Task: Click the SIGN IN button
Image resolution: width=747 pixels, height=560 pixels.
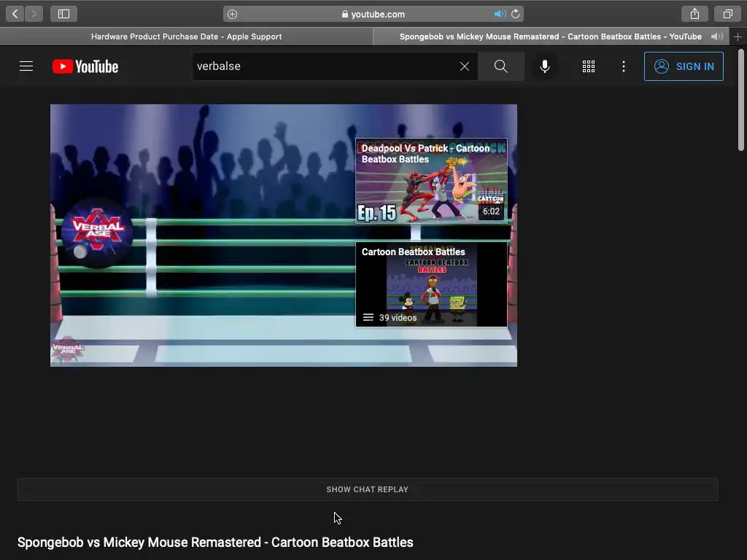Action: tap(684, 66)
